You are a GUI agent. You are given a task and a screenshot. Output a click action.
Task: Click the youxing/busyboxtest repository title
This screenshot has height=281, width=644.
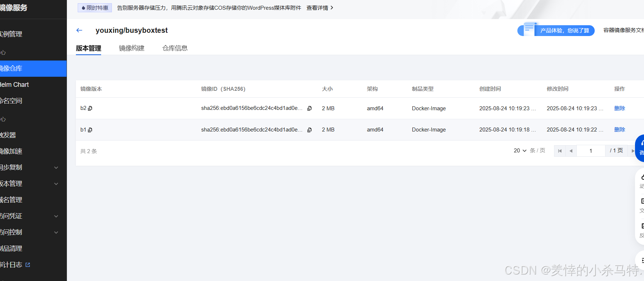click(x=132, y=30)
